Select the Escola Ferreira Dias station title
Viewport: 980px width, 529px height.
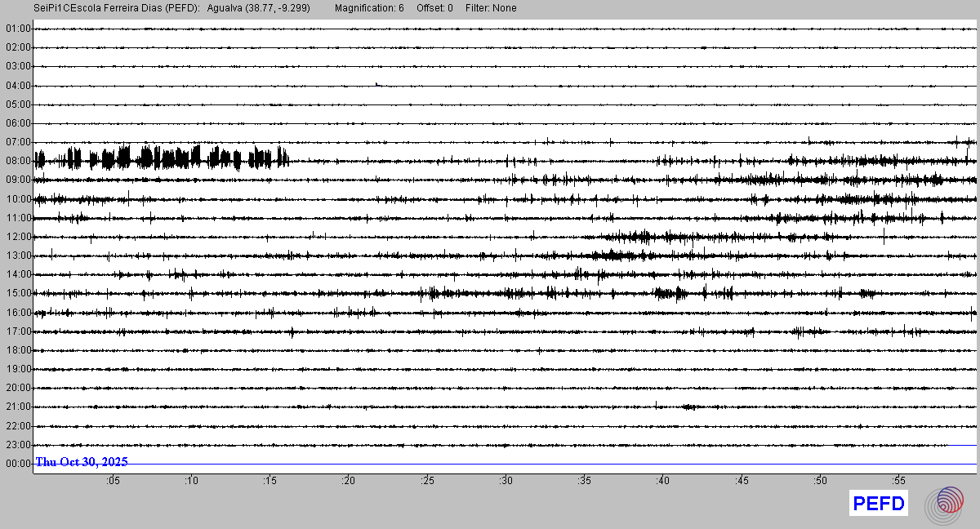coord(117,8)
